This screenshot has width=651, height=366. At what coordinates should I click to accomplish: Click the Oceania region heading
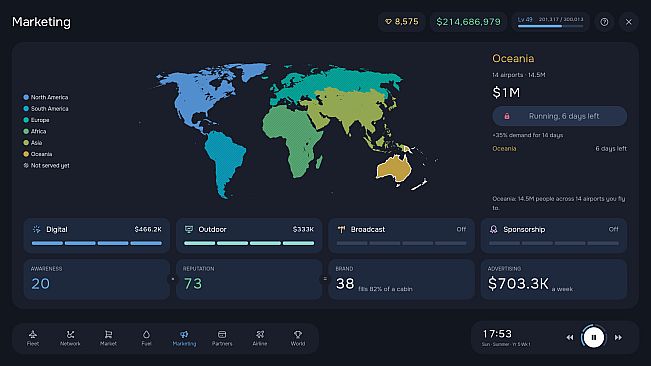pyautogui.click(x=513, y=59)
